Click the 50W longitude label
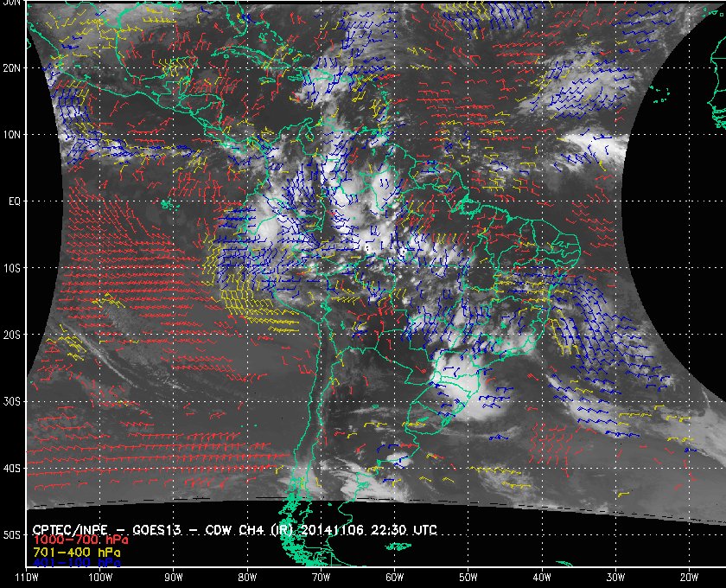The height and width of the screenshot is (588, 726). click(x=468, y=578)
